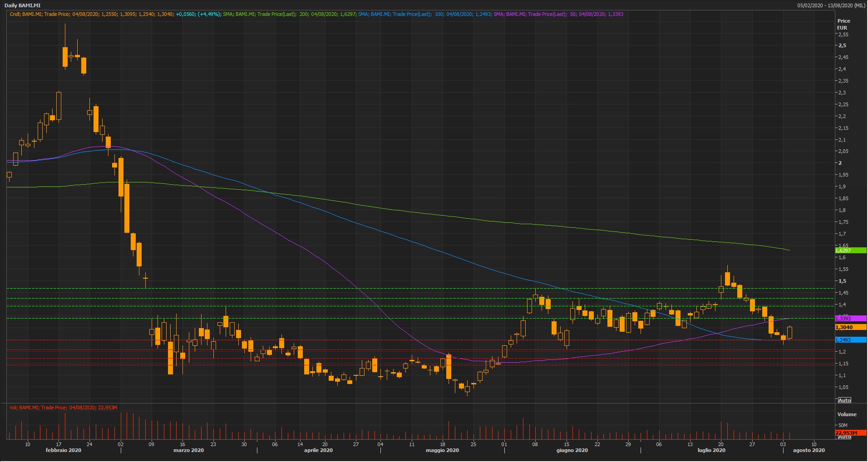This screenshot has width=868, height=462.
Task: Click the orange 1,3040 last price tag
Action: pos(850,327)
